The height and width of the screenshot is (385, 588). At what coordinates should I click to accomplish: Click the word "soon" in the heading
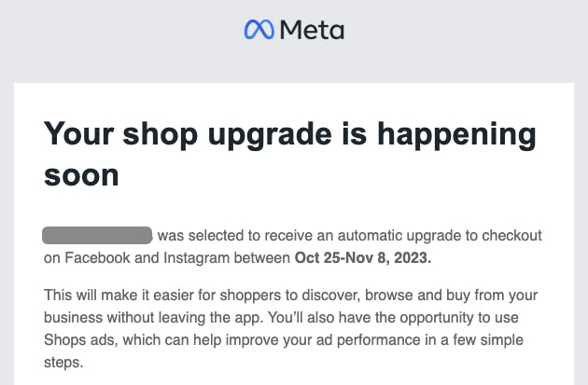pos(81,173)
